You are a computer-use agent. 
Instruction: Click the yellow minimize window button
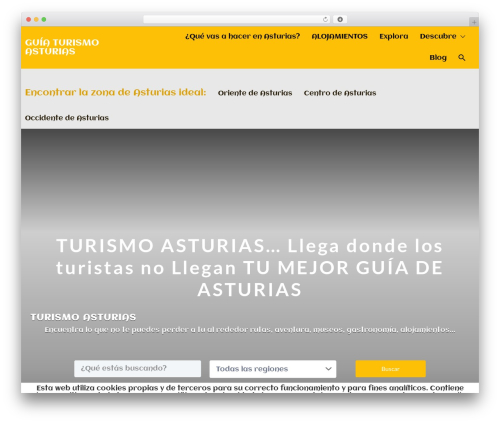point(36,20)
